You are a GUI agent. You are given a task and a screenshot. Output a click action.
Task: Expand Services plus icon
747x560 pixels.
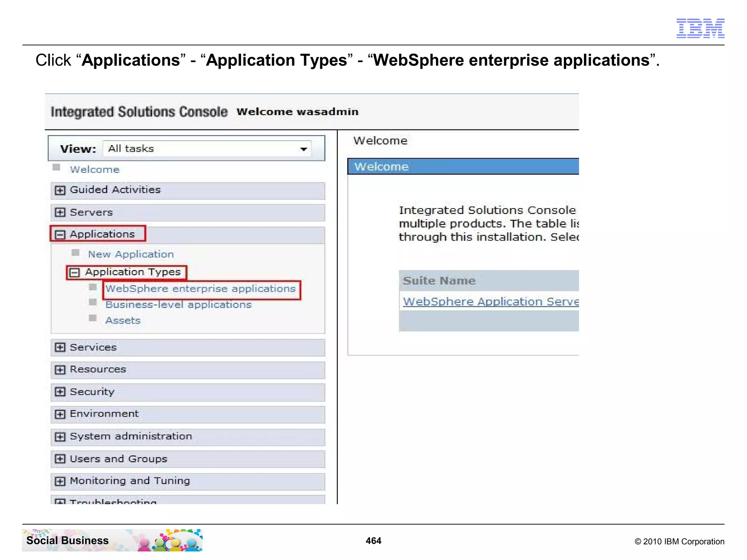60,347
